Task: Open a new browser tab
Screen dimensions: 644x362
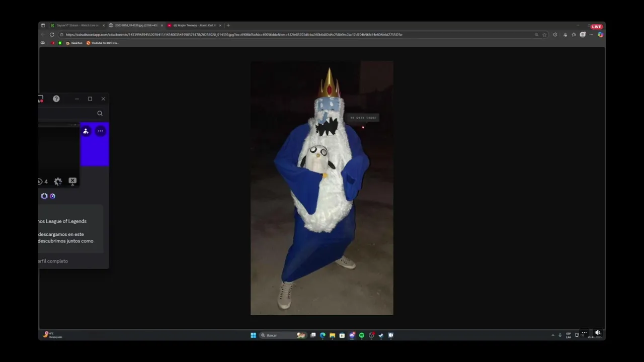Action: (228, 25)
